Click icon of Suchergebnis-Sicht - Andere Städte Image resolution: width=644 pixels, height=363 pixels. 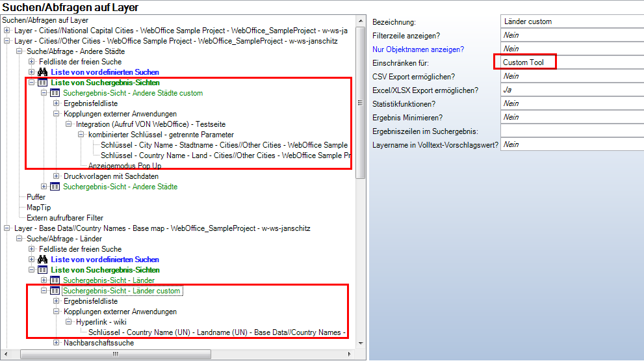pyautogui.click(x=55, y=187)
